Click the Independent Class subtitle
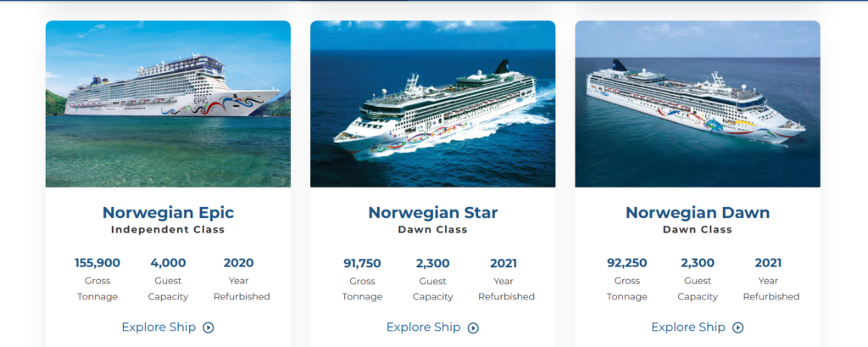This screenshot has height=347, width=868. (168, 230)
